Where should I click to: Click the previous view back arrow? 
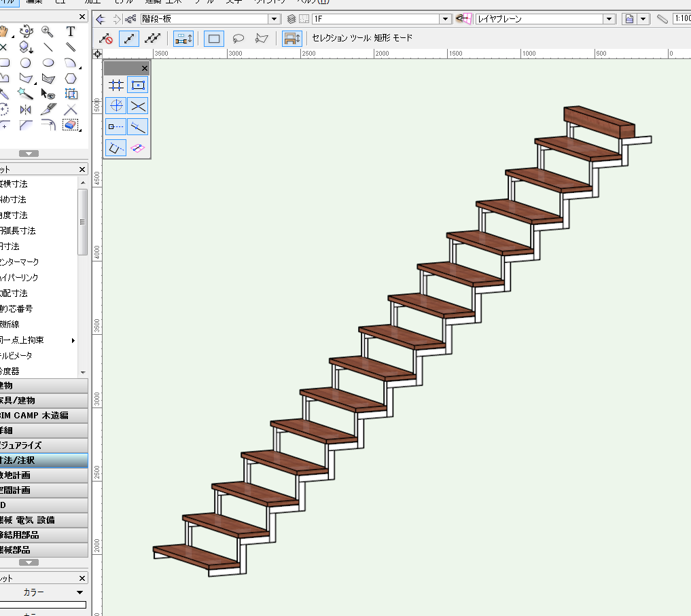coord(101,19)
